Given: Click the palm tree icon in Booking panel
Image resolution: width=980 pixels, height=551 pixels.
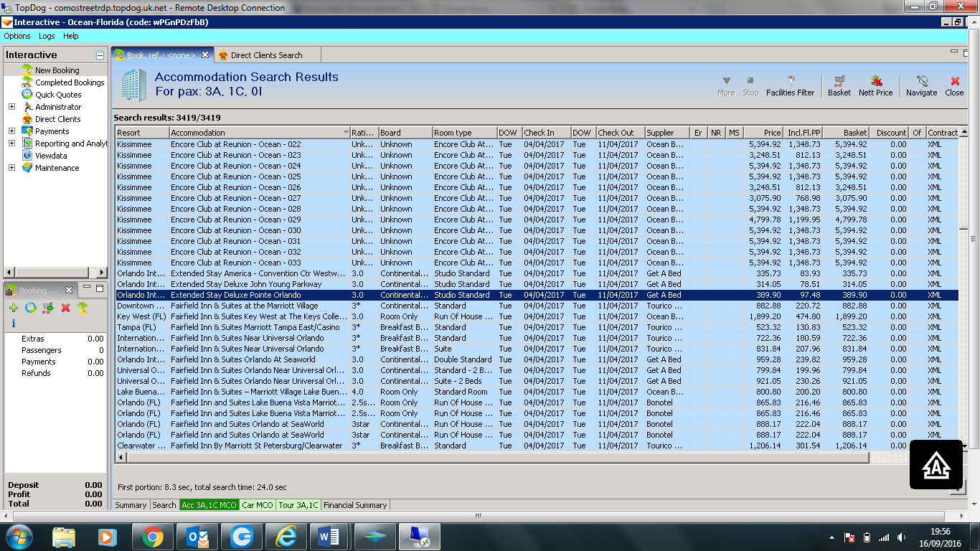Looking at the screenshot, I should click(83, 308).
